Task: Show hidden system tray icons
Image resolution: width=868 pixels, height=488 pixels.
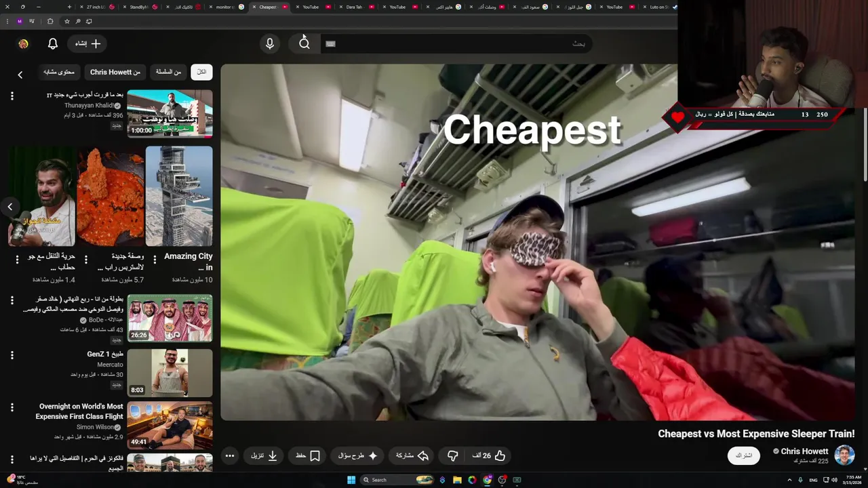Action: (x=789, y=480)
